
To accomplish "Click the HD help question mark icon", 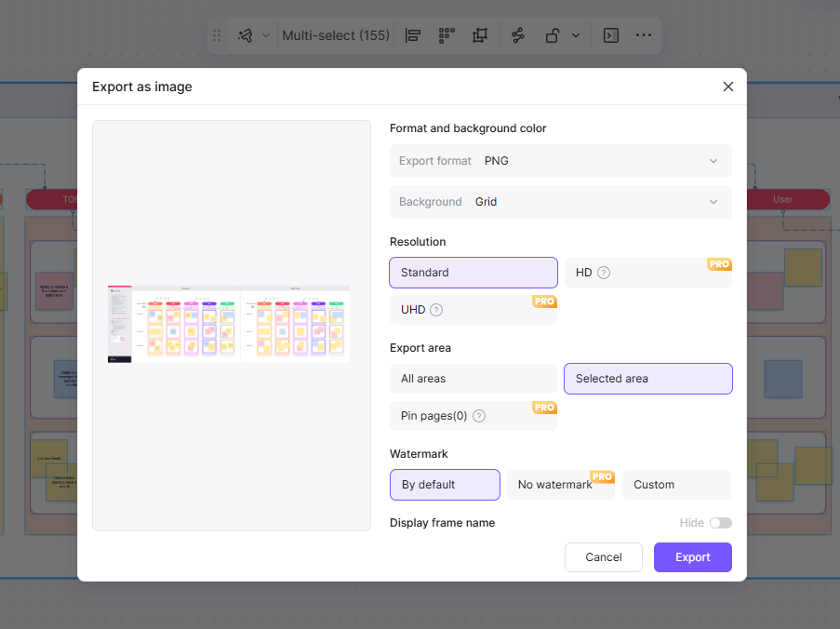I will pyautogui.click(x=604, y=273).
